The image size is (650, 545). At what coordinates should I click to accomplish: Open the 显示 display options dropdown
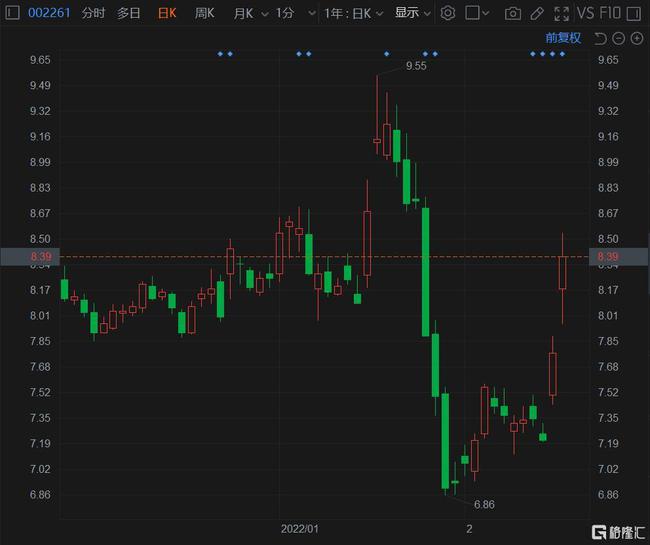412,13
